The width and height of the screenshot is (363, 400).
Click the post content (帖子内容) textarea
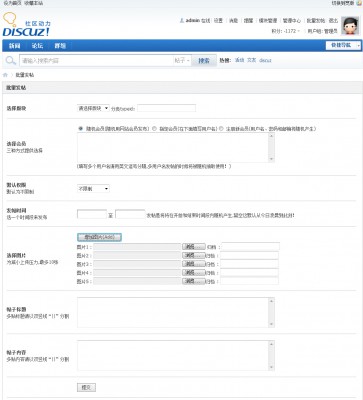coord(173,356)
